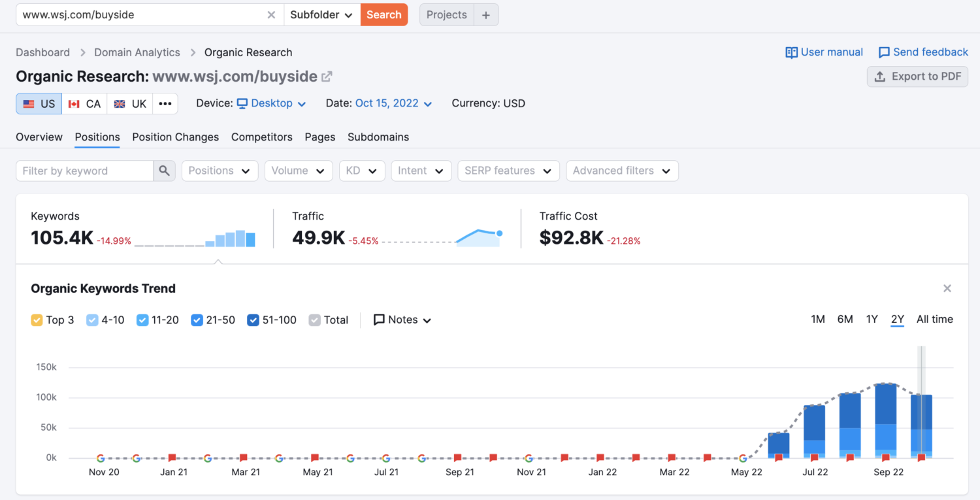
Task: Open the KD filter dropdown
Action: [362, 171]
